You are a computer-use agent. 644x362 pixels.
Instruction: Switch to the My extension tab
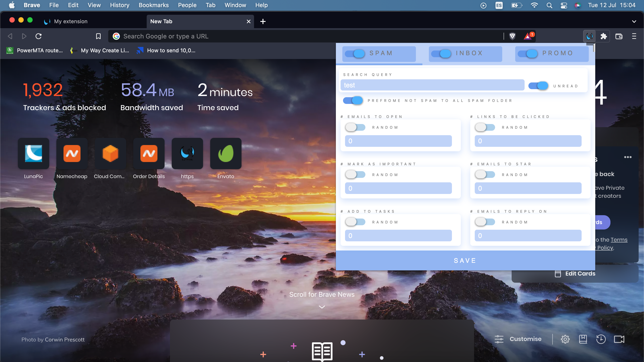pyautogui.click(x=71, y=21)
